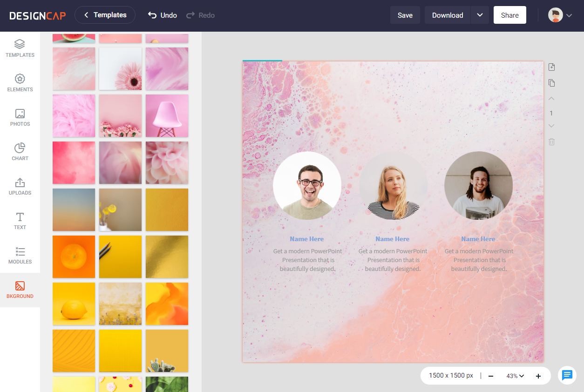The width and height of the screenshot is (584, 392).
Task: Select pencils on yellow background
Action: pos(121,257)
